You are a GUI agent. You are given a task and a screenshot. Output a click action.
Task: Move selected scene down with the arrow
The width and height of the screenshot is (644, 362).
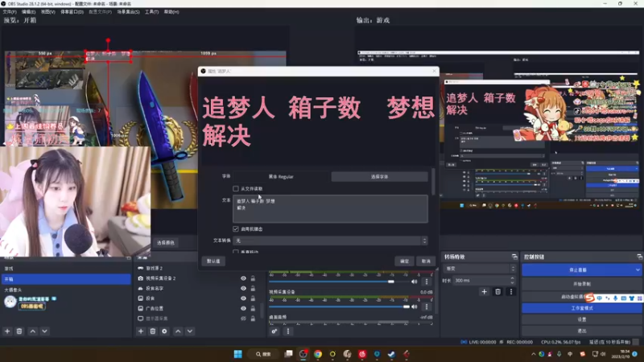point(45,331)
